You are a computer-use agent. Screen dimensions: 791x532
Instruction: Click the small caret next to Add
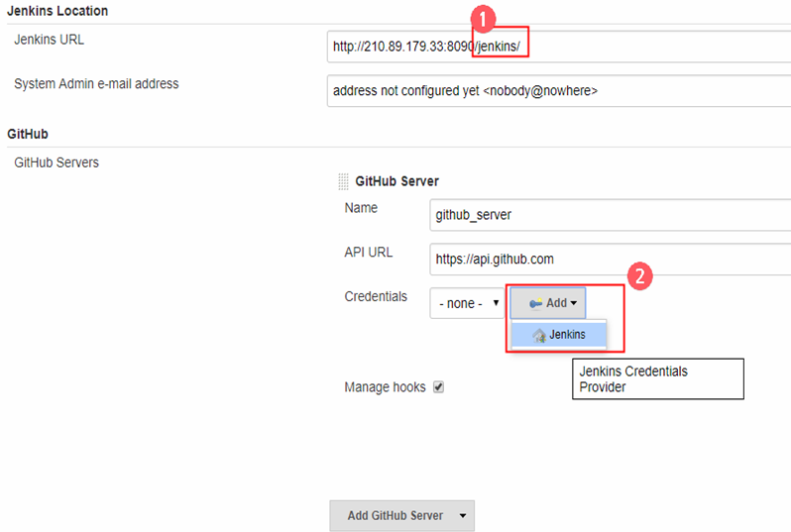(x=574, y=303)
